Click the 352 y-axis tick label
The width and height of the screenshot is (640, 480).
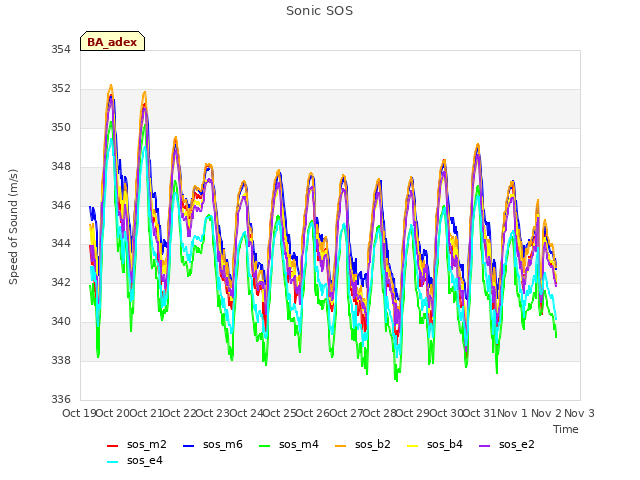tap(61, 89)
